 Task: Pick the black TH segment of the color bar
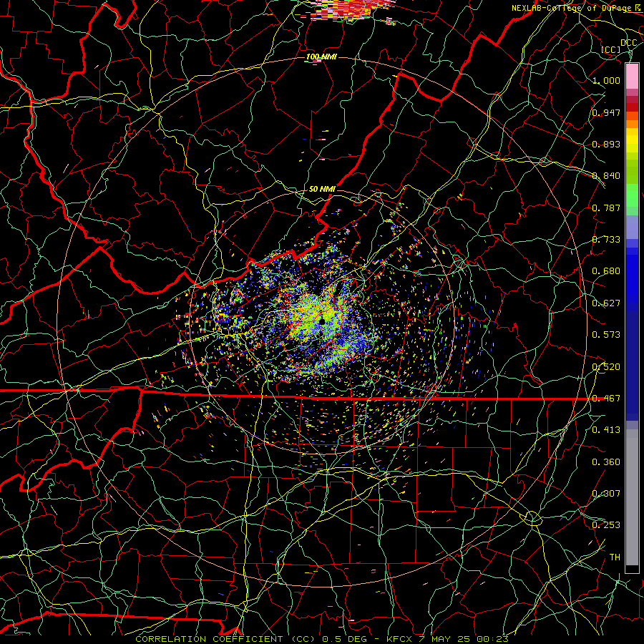coord(632,569)
